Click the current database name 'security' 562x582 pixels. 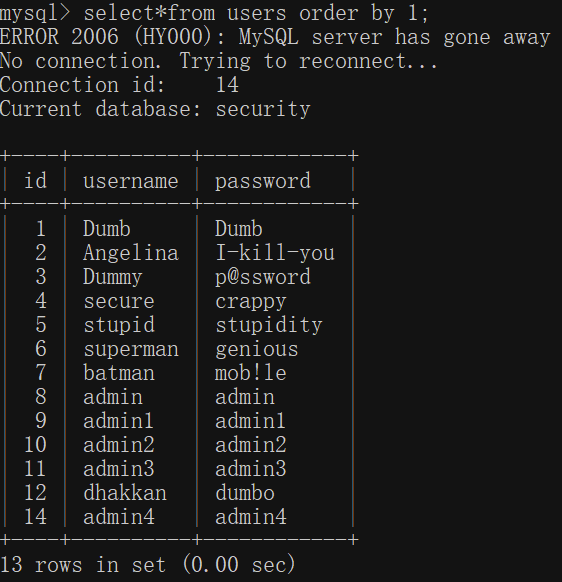[x=263, y=109]
